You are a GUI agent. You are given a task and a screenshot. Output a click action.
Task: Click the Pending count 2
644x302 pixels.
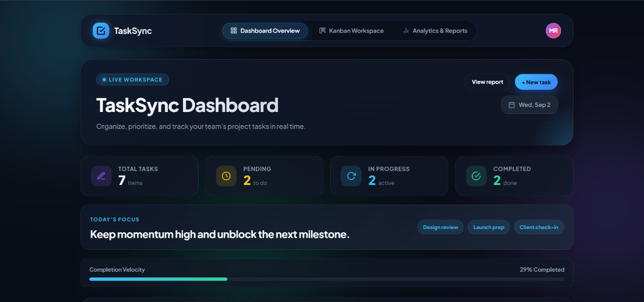pyautogui.click(x=247, y=181)
